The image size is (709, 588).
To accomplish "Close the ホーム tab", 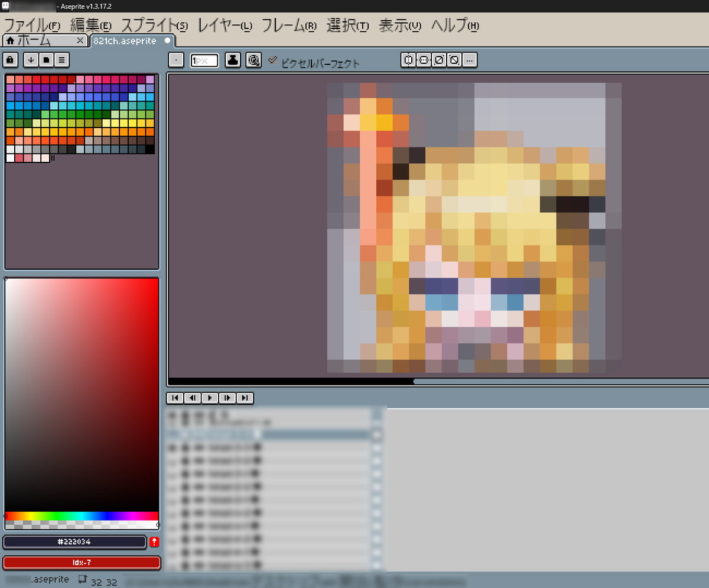I will [80, 41].
